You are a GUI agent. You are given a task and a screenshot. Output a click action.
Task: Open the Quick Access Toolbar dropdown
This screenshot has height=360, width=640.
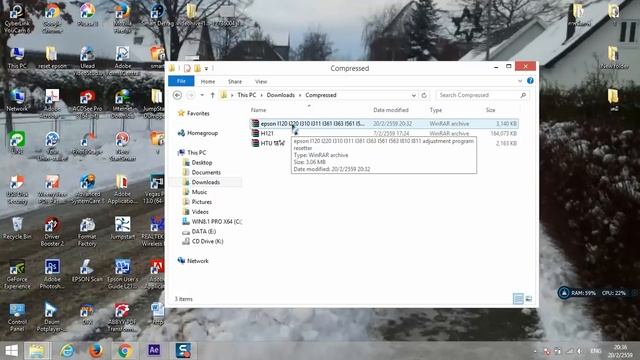pyautogui.click(x=207, y=68)
